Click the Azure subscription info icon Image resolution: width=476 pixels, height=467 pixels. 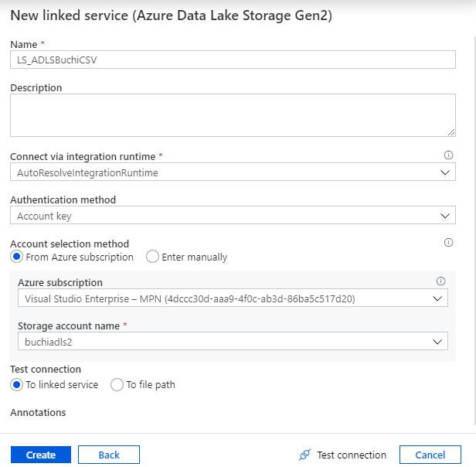[x=440, y=281]
